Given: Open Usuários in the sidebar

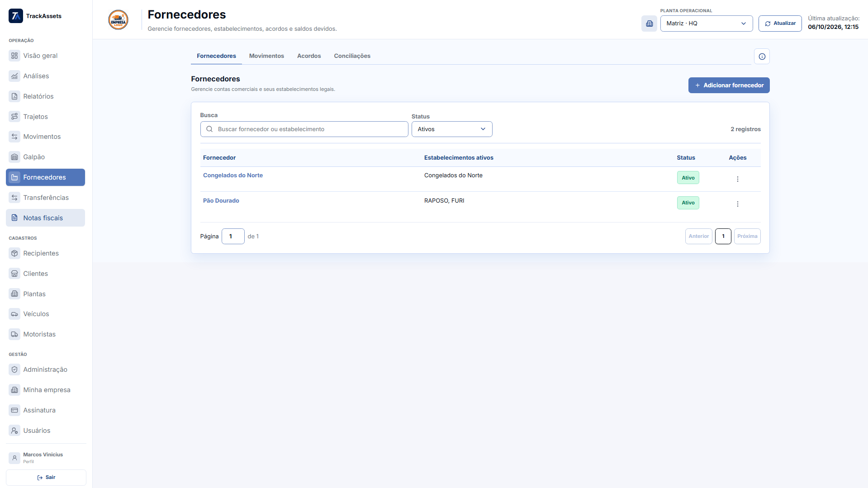Looking at the screenshot, I should tap(45, 431).
